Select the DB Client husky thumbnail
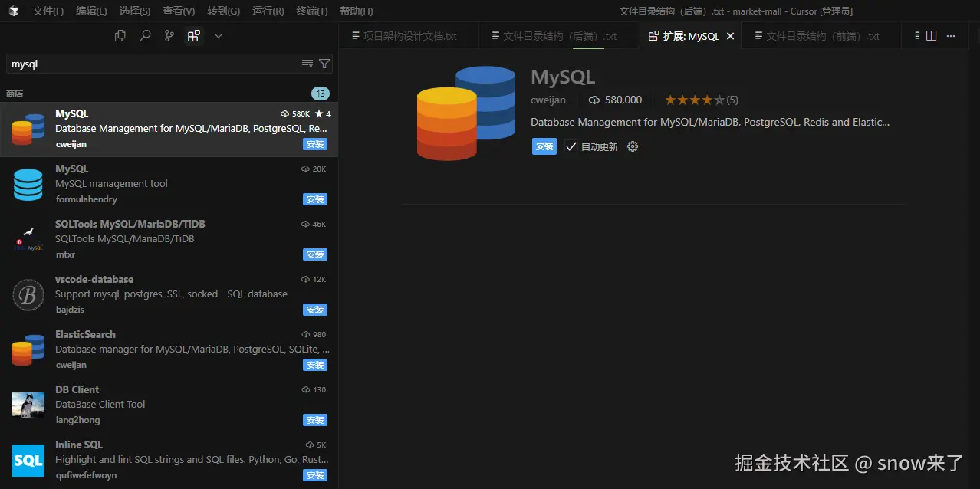Screen dimensions: 980x489 click(28, 405)
